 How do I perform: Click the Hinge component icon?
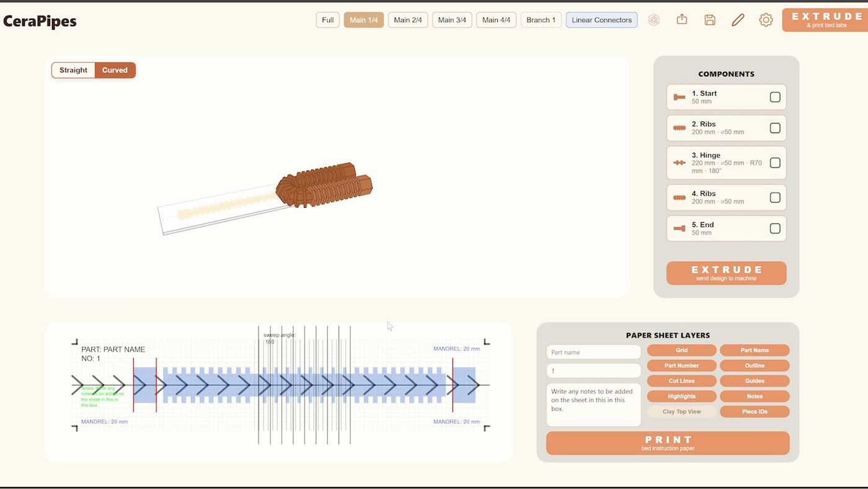click(x=680, y=163)
